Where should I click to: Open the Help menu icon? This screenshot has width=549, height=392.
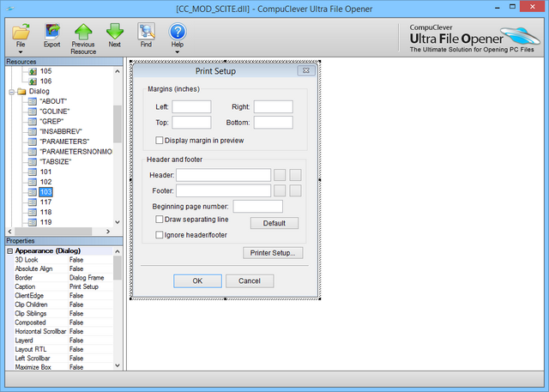tap(178, 33)
